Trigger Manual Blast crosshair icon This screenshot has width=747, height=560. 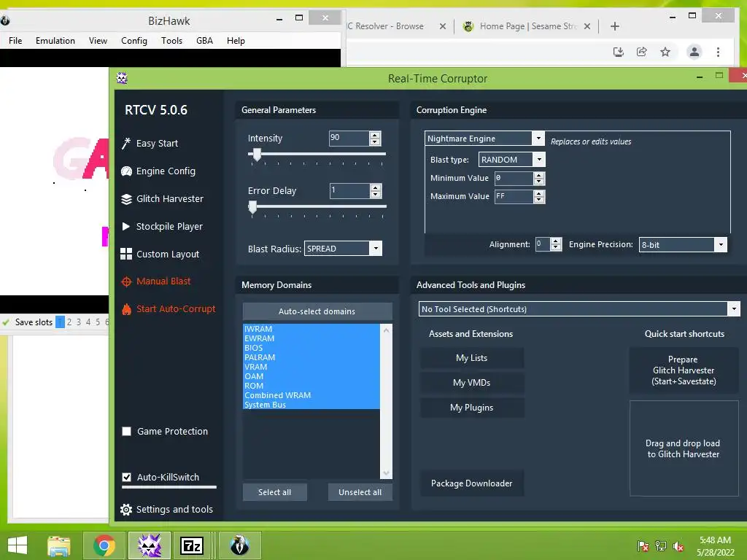pos(126,282)
